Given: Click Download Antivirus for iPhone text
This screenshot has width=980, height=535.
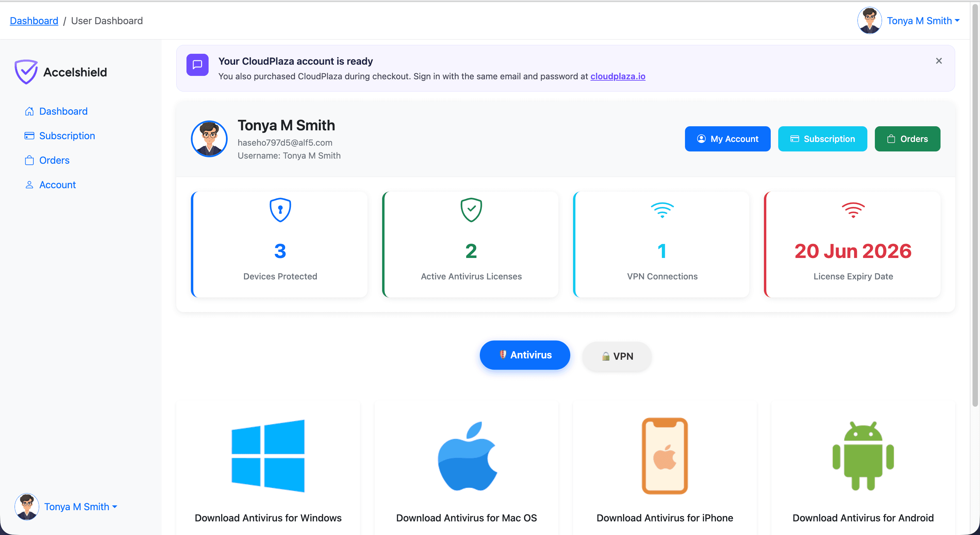Looking at the screenshot, I should click(x=665, y=518).
